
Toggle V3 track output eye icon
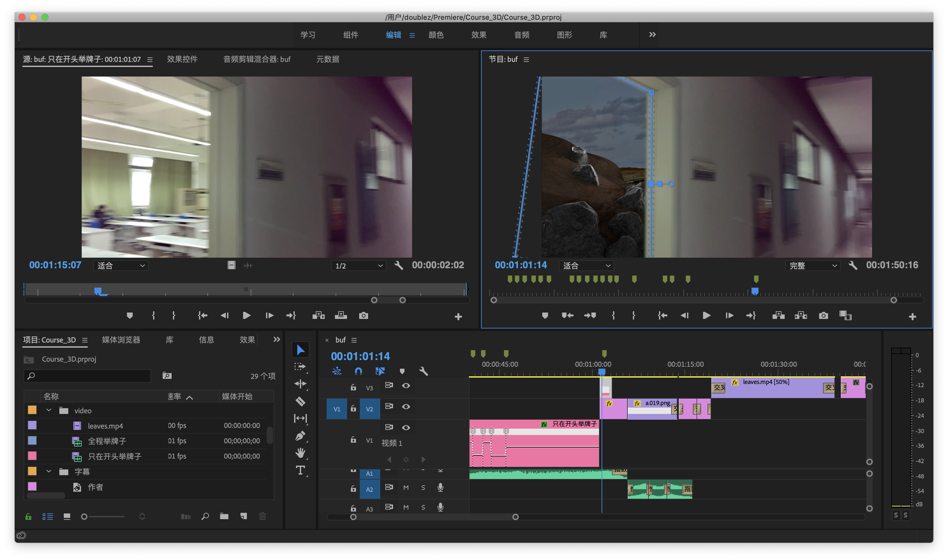tap(406, 386)
